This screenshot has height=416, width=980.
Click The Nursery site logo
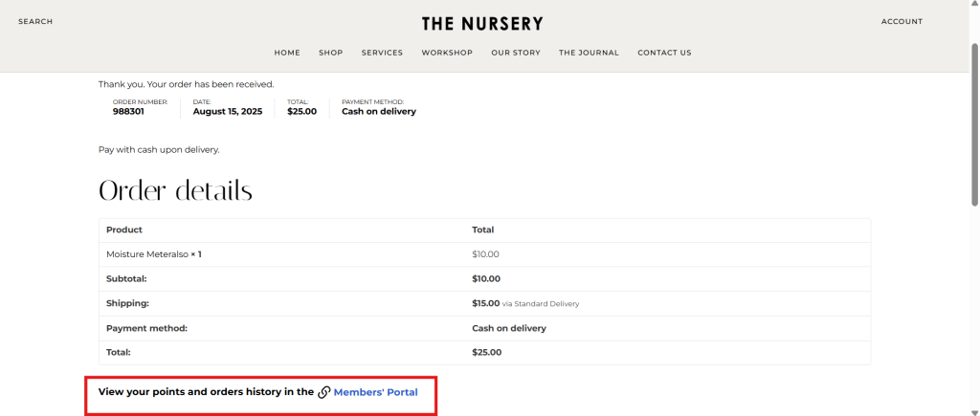[x=482, y=23]
